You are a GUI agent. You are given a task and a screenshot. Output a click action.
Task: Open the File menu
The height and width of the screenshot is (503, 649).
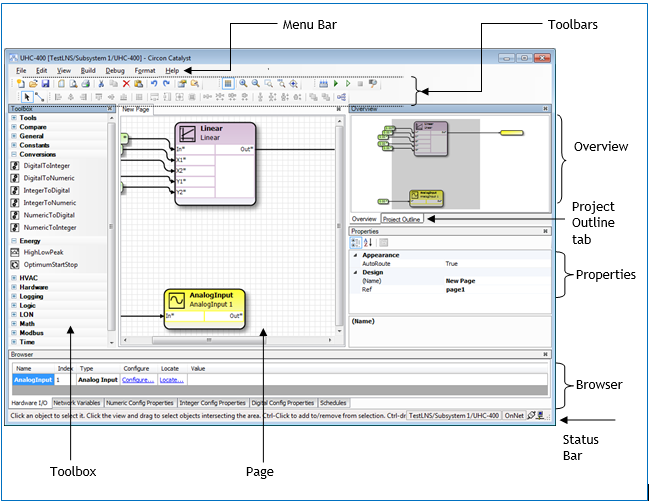(x=21, y=71)
